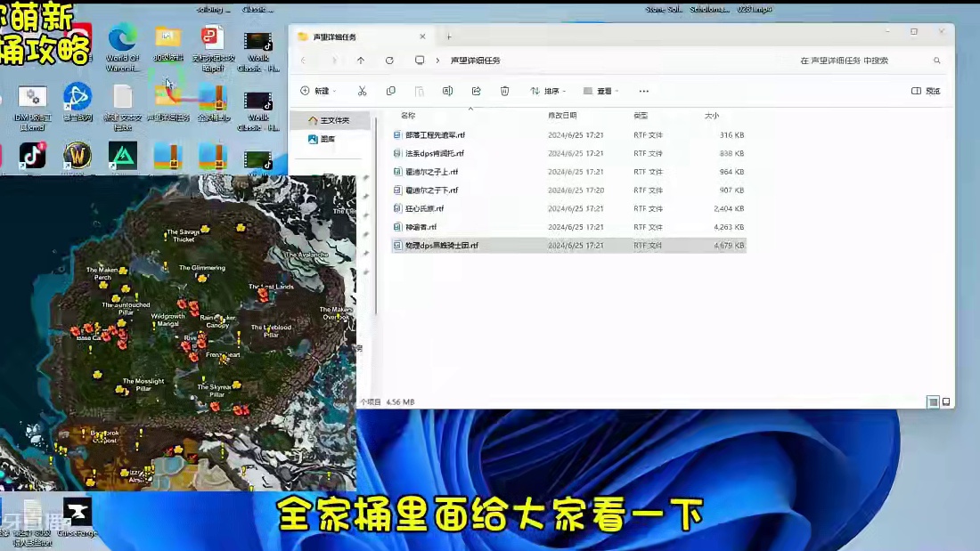980x551 pixels.
Task: Open the Microsoft Edge desktop shortcut
Action: tap(122, 41)
